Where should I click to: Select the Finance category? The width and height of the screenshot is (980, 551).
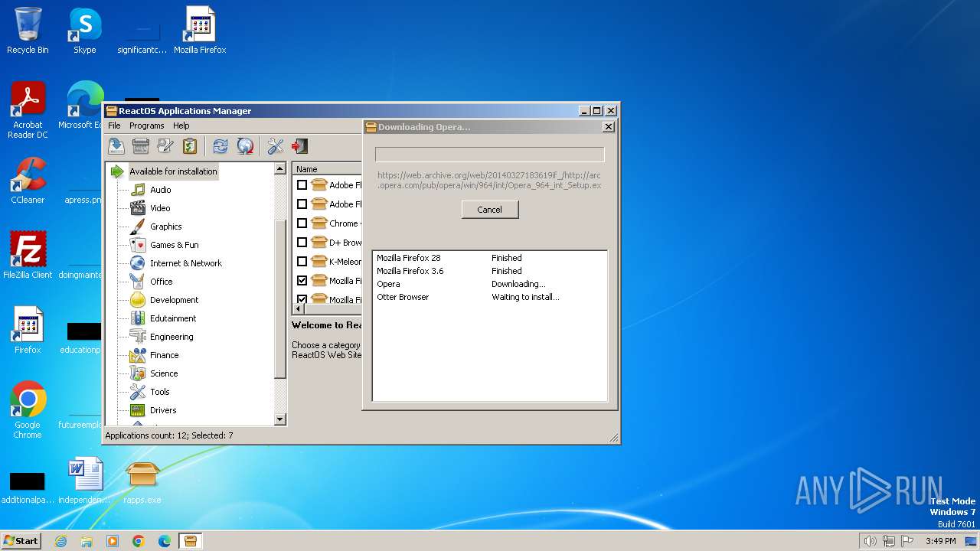click(x=164, y=355)
